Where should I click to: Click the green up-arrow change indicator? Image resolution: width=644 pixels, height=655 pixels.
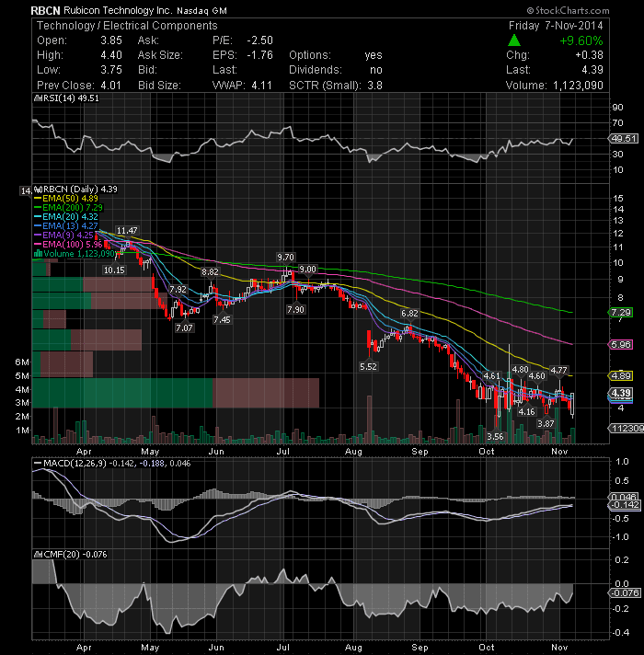pos(514,40)
